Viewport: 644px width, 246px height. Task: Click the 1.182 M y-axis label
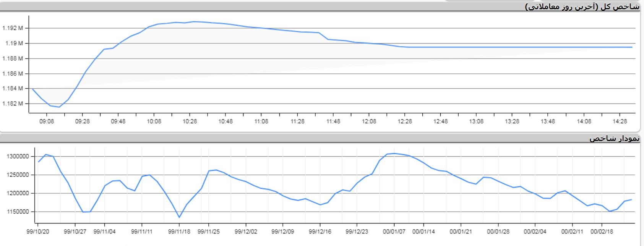click(13, 104)
